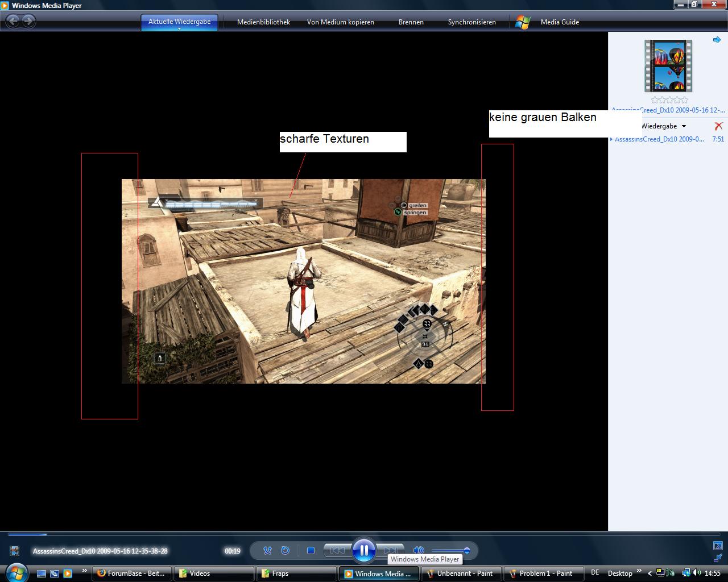728x582 pixels.
Task: Skip to the previous track
Action: (337, 550)
